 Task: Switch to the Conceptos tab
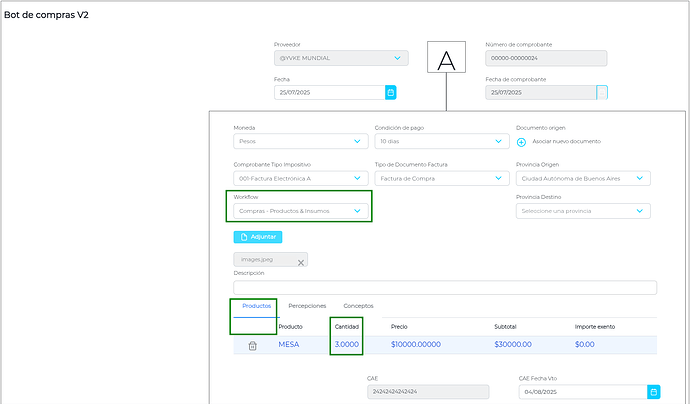(358, 306)
